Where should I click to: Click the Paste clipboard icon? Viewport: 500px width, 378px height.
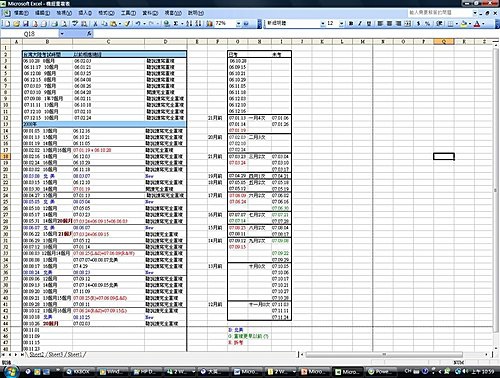tap(113, 23)
